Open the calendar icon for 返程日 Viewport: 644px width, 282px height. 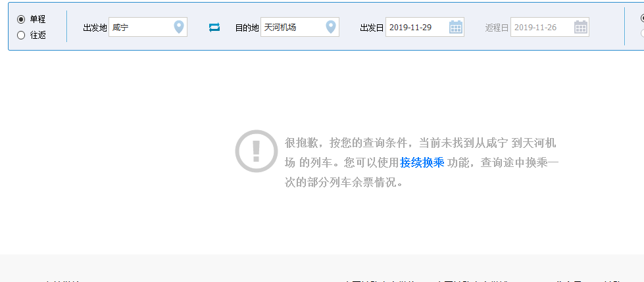pos(581,27)
